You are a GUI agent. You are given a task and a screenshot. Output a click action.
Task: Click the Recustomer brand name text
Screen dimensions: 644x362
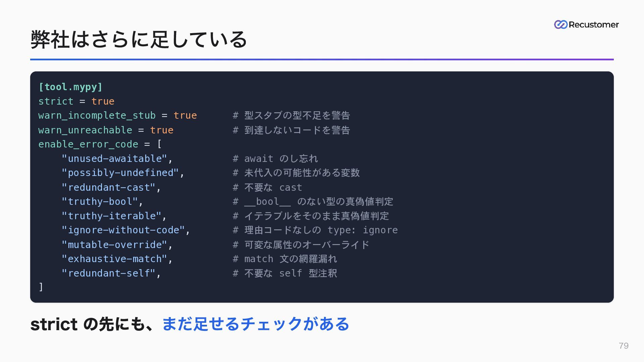click(594, 25)
